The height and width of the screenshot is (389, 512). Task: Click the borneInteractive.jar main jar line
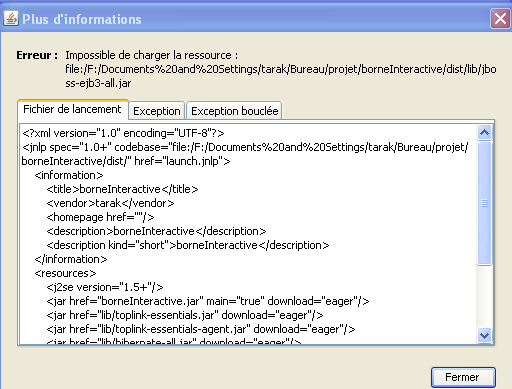208,301
